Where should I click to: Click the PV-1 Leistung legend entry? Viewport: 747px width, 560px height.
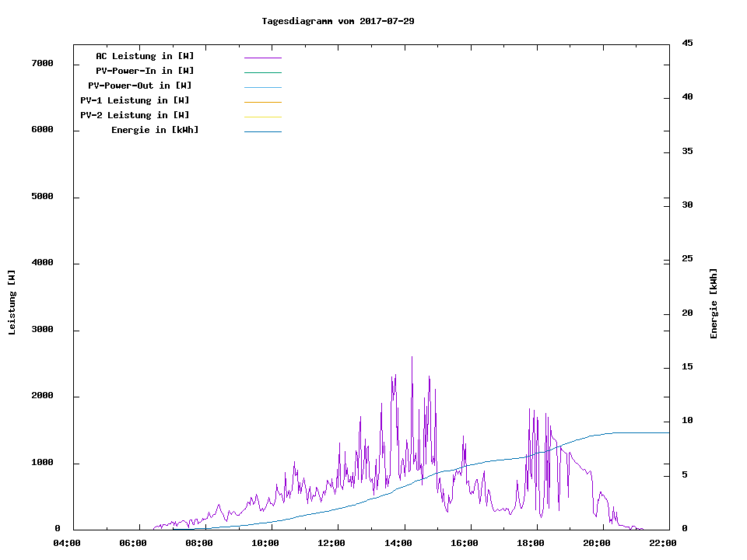pyautogui.click(x=135, y=100)
